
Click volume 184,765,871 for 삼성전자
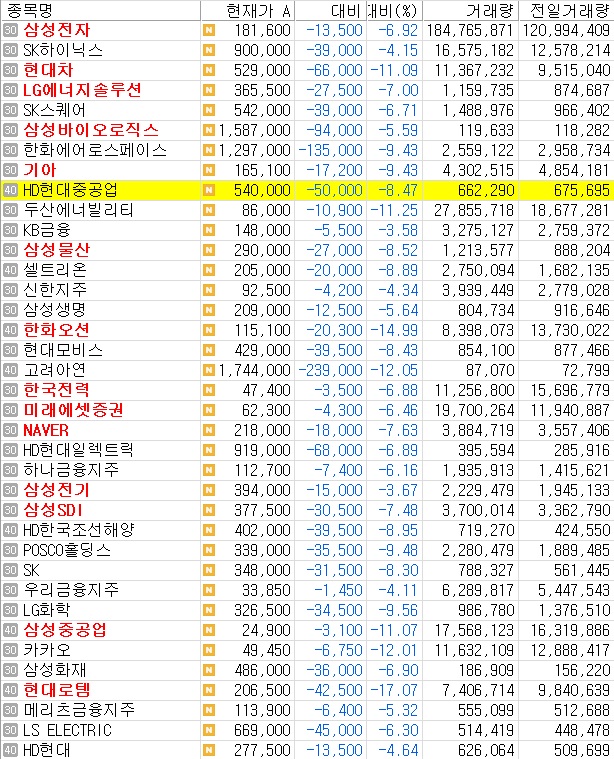470,30
